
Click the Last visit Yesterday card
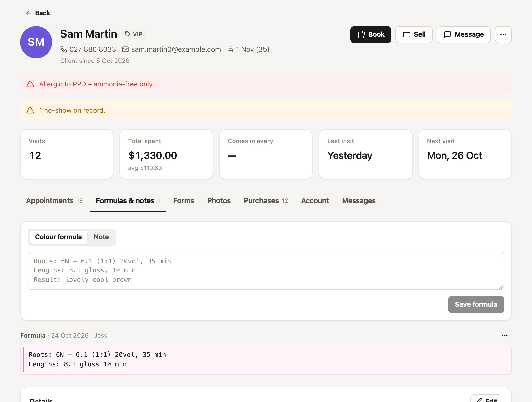pos(366,154)
